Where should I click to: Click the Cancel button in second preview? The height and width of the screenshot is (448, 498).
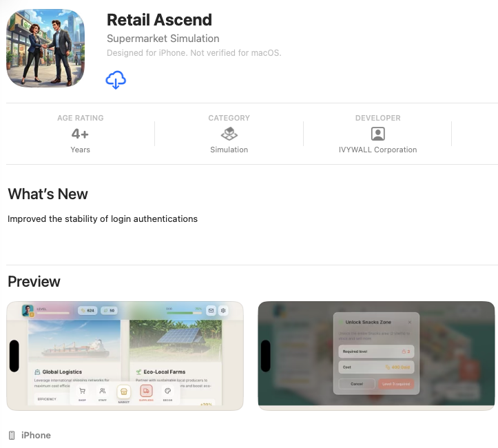pyautogui.click(x=357, y=384)
